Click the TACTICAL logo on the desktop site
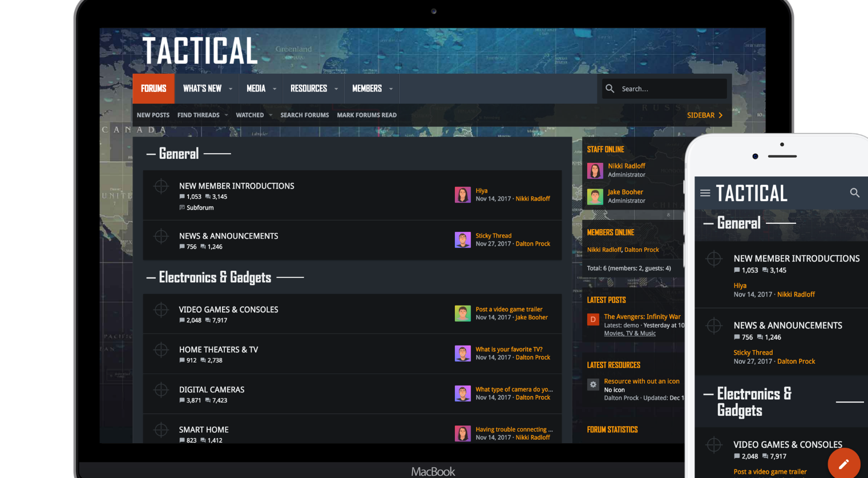868x478 pixels. (200, 51)
